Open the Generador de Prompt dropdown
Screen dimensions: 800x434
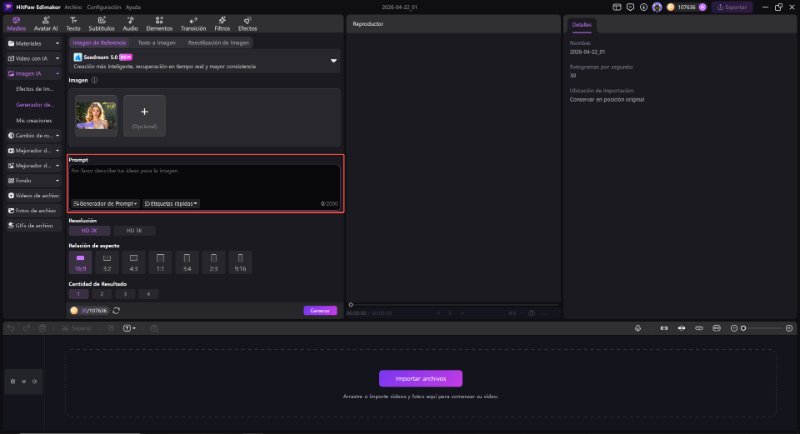pyautogui.click(x=105, y=203)
